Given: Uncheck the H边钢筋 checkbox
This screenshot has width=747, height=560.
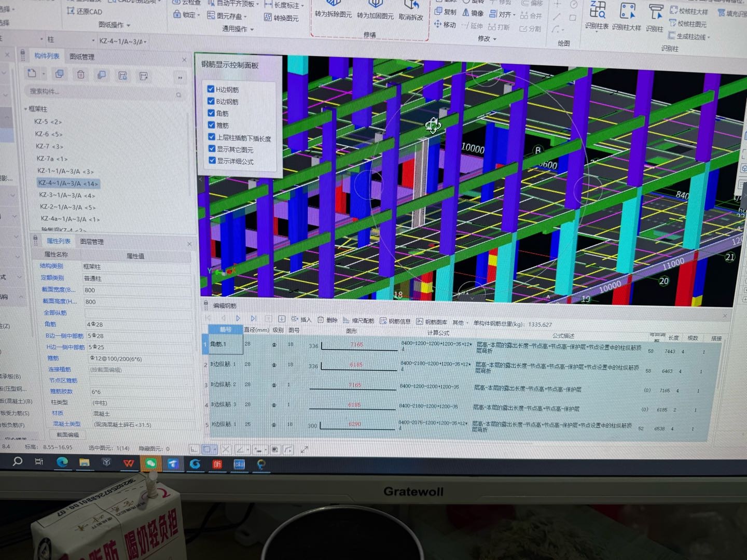Looking at the screenshot, I should 211,89.
